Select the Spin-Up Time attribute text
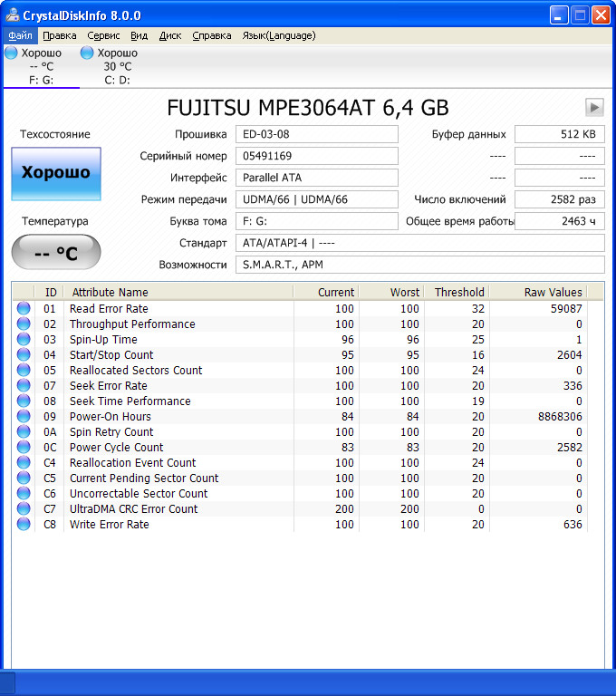Viewport: 616px width, 696px height. pos(103,340)
